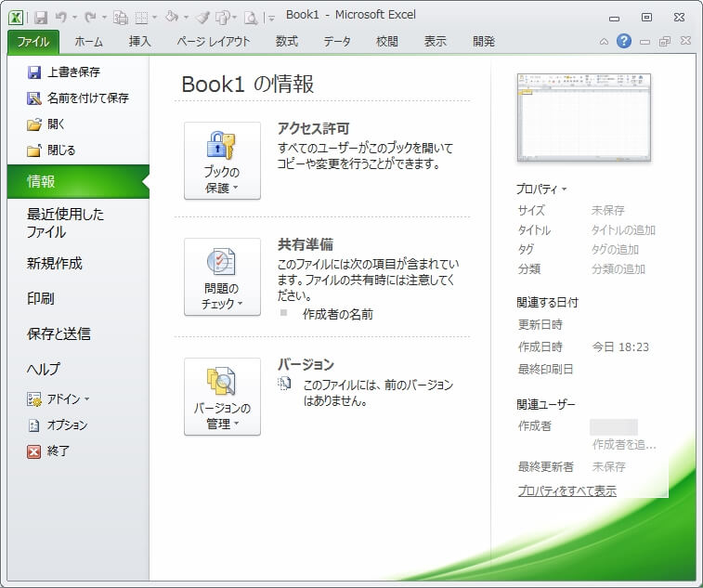Click the cell borders icon in toolbar

click(x=142, y=18)
